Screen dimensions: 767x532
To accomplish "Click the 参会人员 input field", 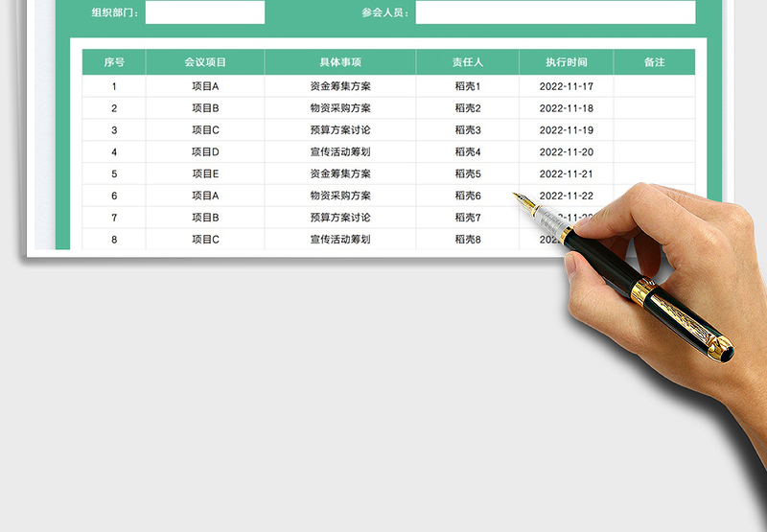I will tap(555, 12).
